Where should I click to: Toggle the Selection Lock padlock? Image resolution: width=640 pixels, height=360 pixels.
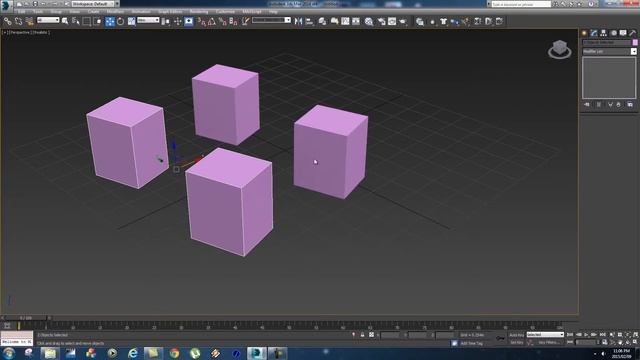tap(362, 335)
